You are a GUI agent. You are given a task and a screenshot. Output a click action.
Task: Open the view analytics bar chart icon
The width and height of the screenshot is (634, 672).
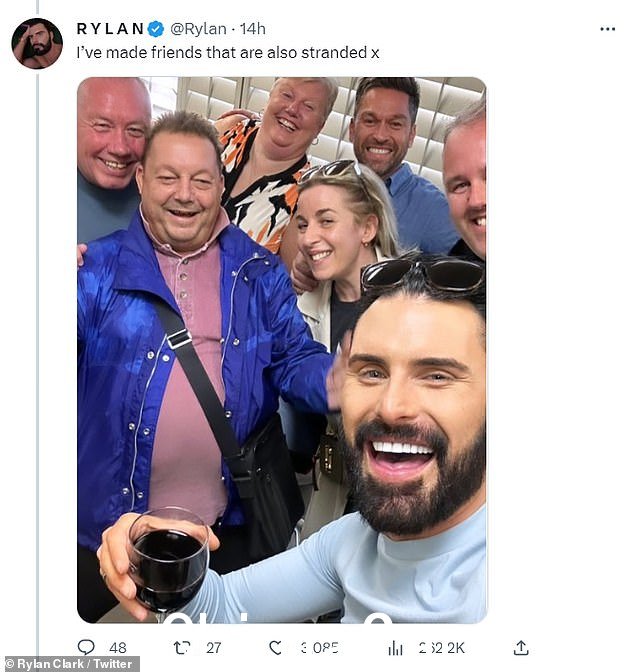point(395,648)
